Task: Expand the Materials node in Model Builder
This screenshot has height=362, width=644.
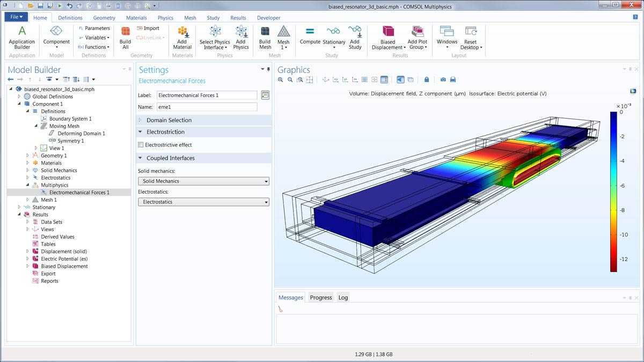Action: pos(28,162)
